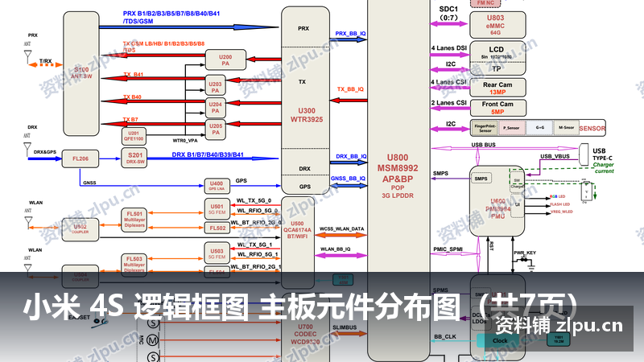
Task: Click the TX B40 label
Action: coord(132,97)
